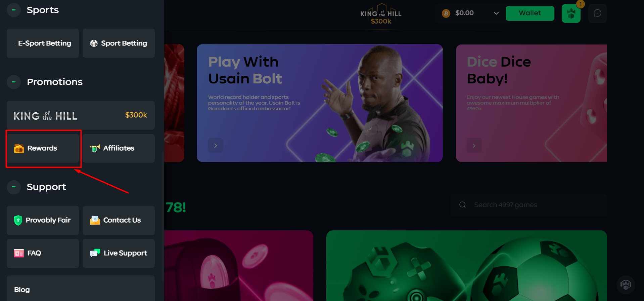Open Sport Betting menu item
Image resolution: width=644 pixels, height=301 pixels.
[119, 43]
